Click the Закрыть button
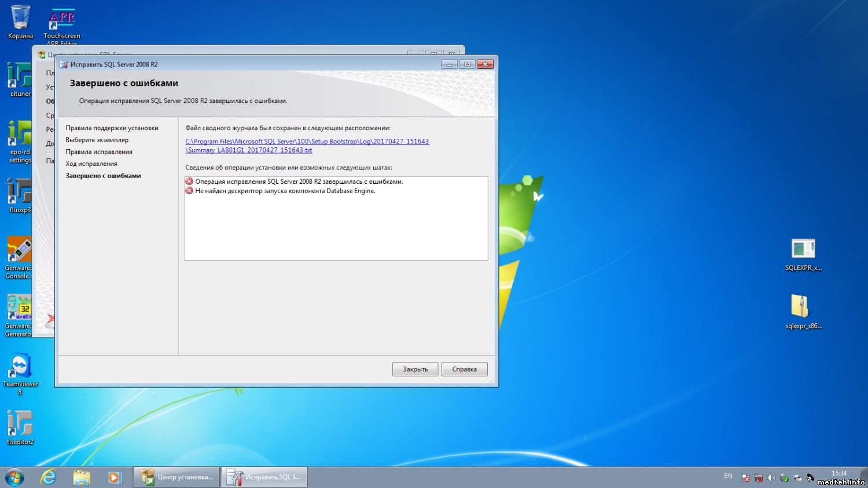The image size is (868, 488). point(415,369)
